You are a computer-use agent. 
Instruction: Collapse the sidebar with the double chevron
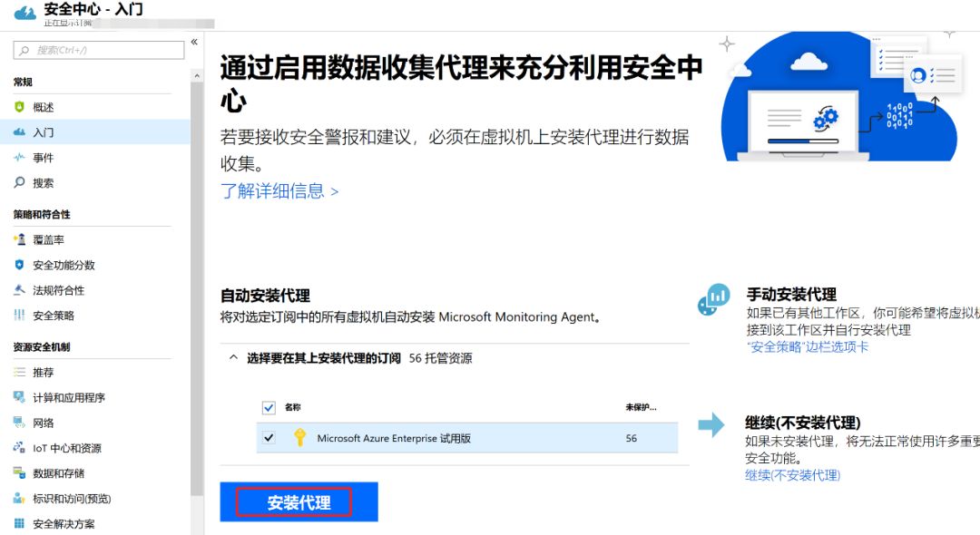(x=194, y=42)
